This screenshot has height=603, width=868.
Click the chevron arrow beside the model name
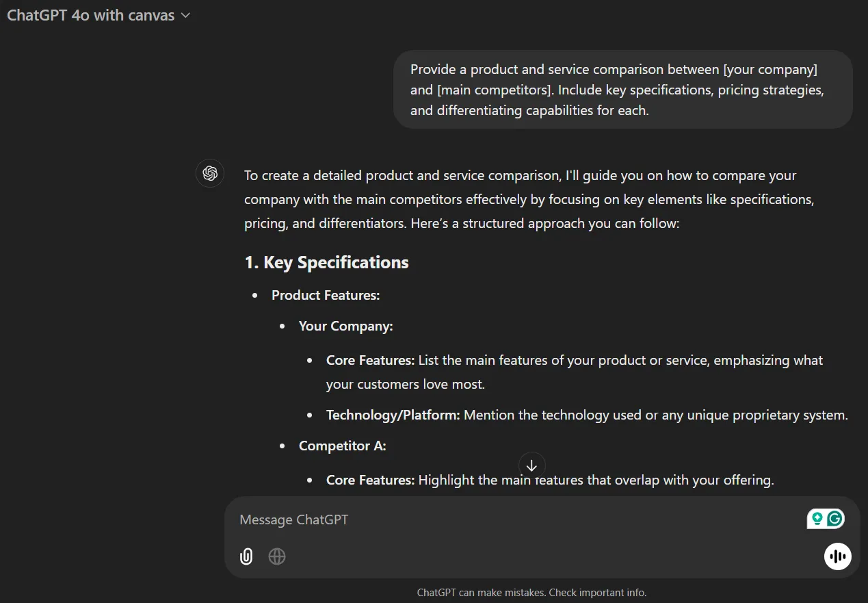[x=185, y=16]
